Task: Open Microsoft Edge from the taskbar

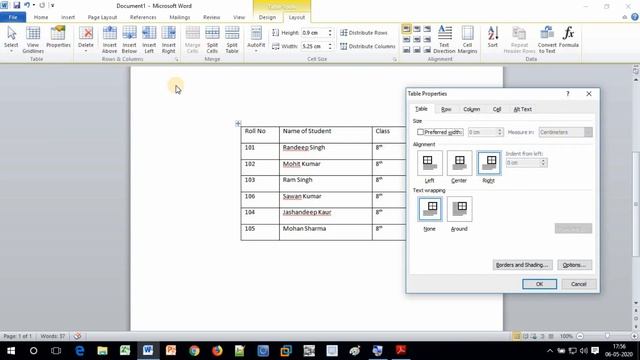Action: (x=80, y=350)
